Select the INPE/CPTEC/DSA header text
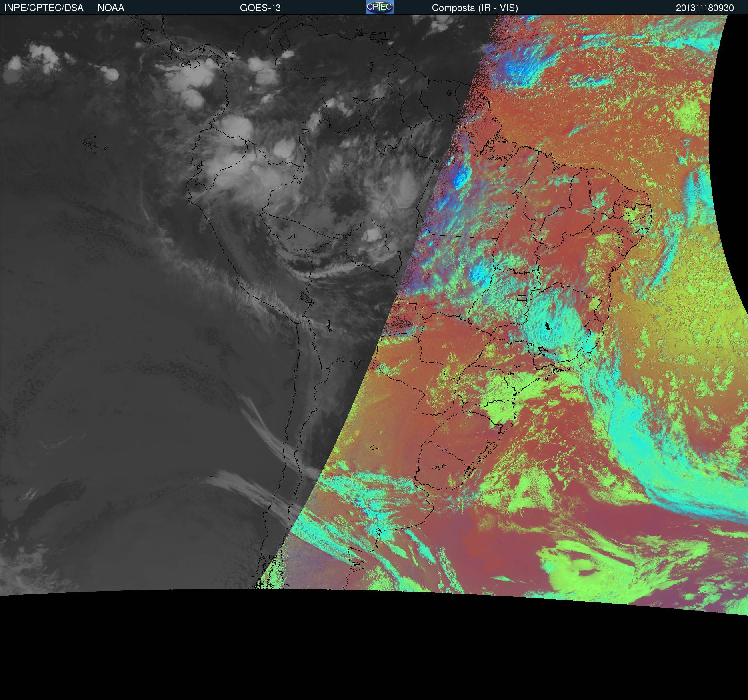This screenshot has height=700, width=748. 44,8
